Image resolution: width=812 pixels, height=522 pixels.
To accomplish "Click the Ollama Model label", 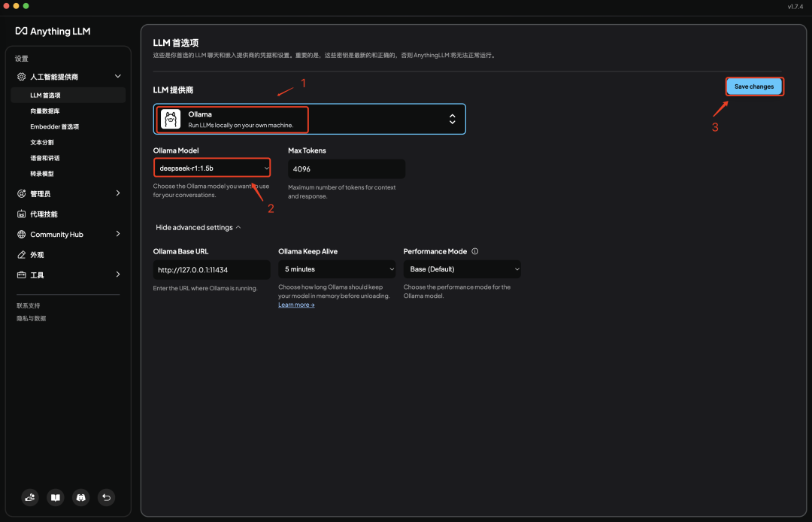I will [175, 150].
